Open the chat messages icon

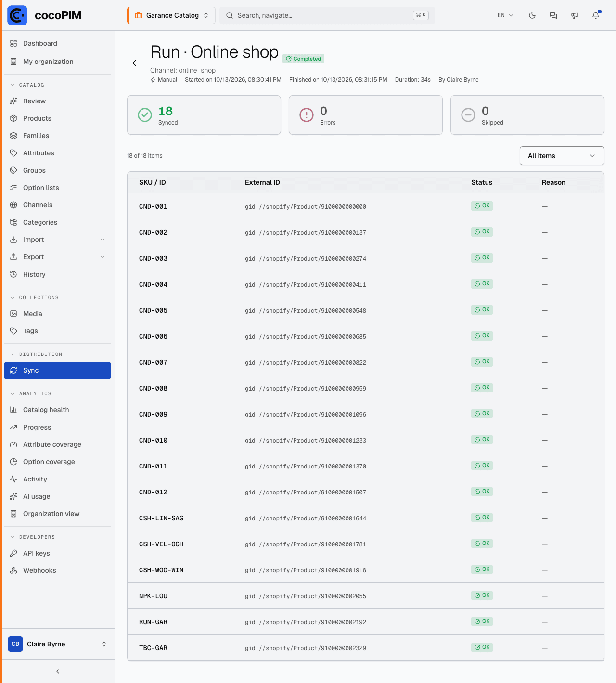[x=553, y=15]
